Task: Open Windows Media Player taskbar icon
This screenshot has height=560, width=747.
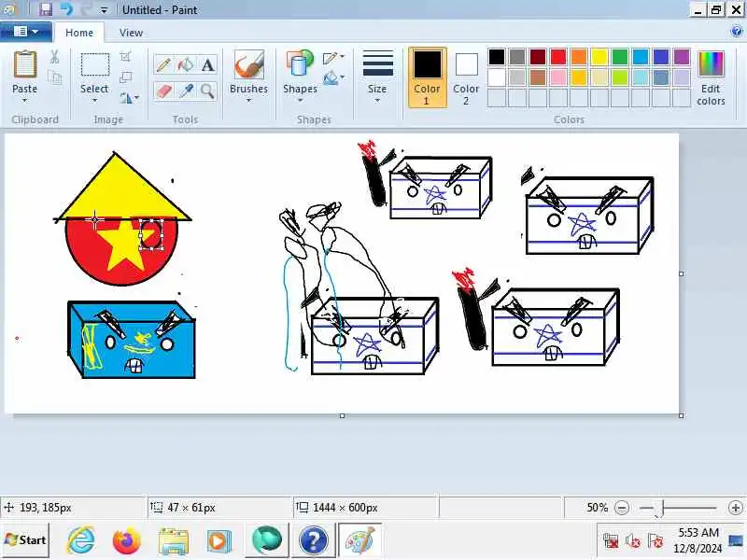Action: coord(219,540)
